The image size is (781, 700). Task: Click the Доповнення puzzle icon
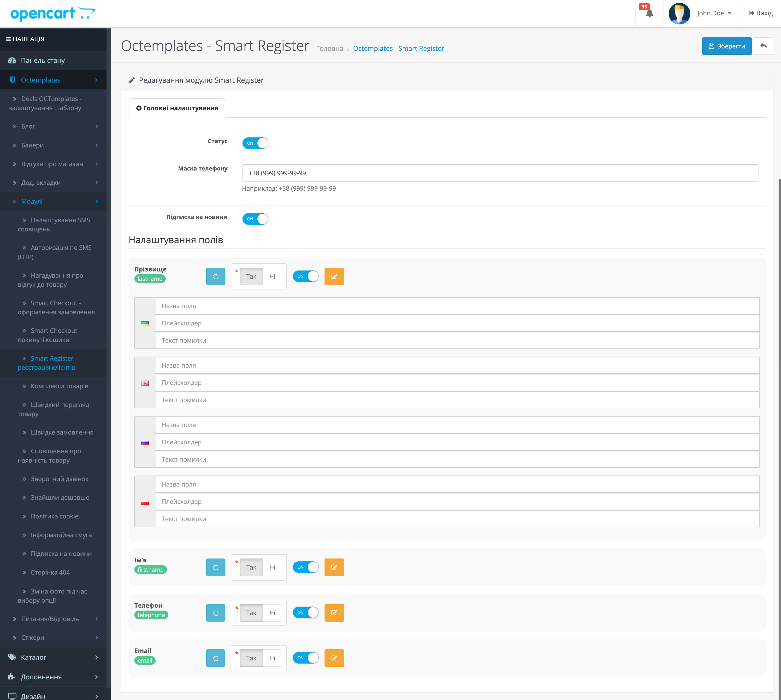click(x=12, y=676)
